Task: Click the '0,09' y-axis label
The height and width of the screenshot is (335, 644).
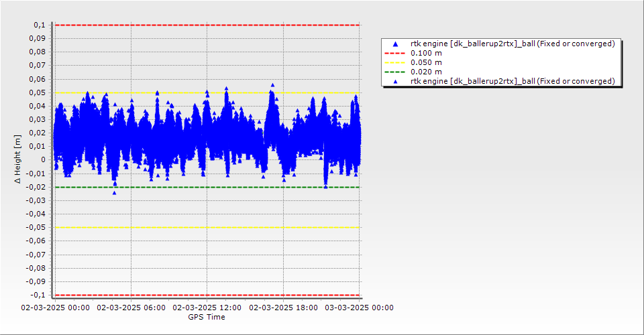Action: pyautogui.click(x=38, y=39)
